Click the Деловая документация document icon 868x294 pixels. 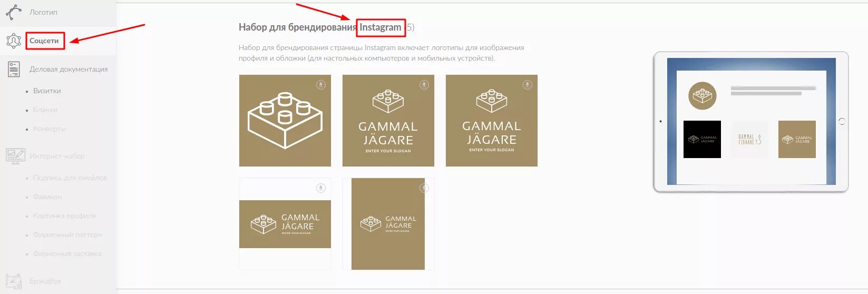click(14, 69)
